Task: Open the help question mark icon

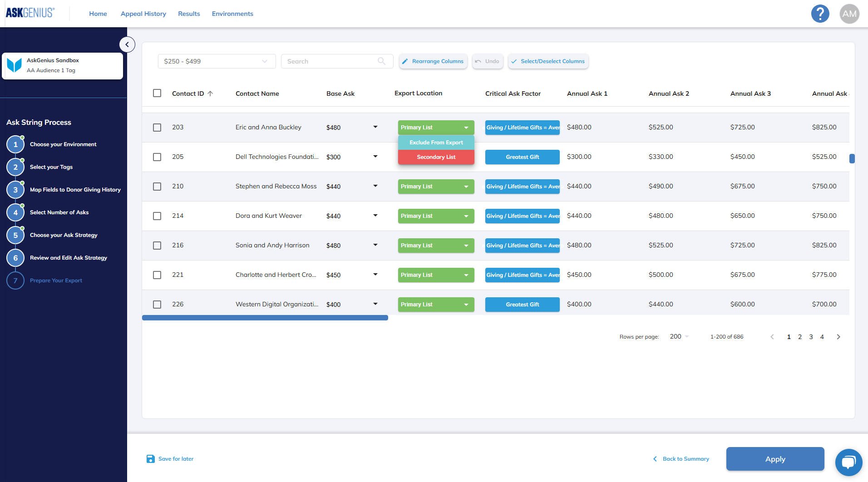Action: (820, 14)
